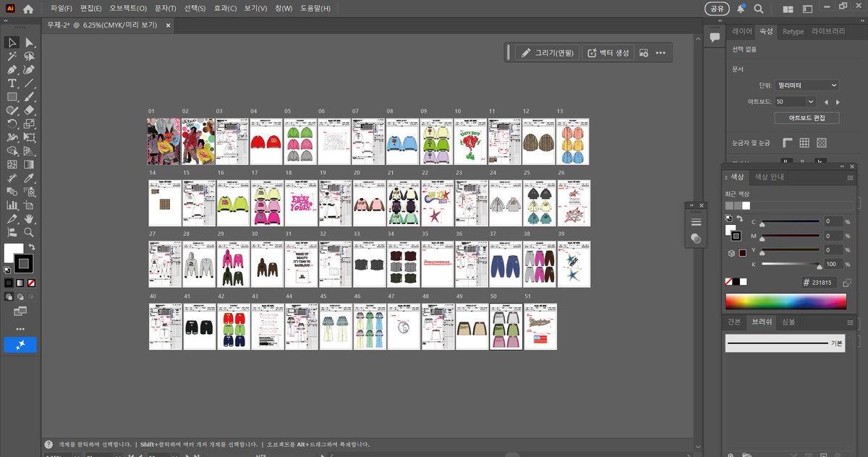Toggle the transparency grid icon

823,142
